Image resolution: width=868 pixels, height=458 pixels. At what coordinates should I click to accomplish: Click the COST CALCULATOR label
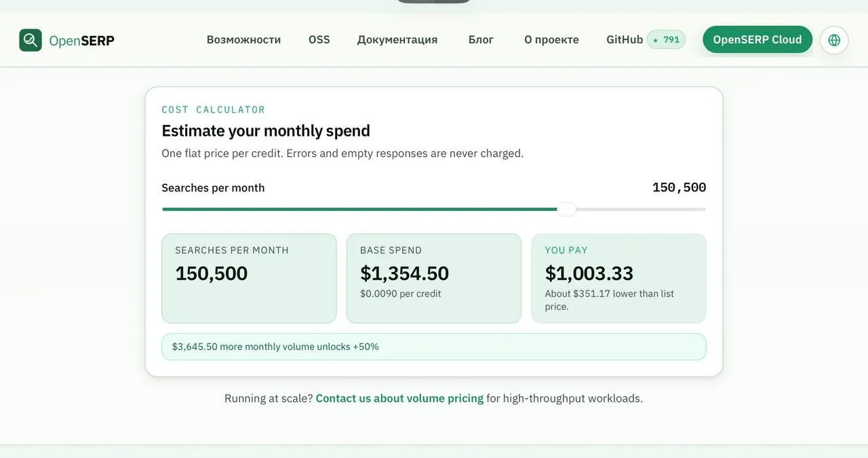click(x=214, y=109)
